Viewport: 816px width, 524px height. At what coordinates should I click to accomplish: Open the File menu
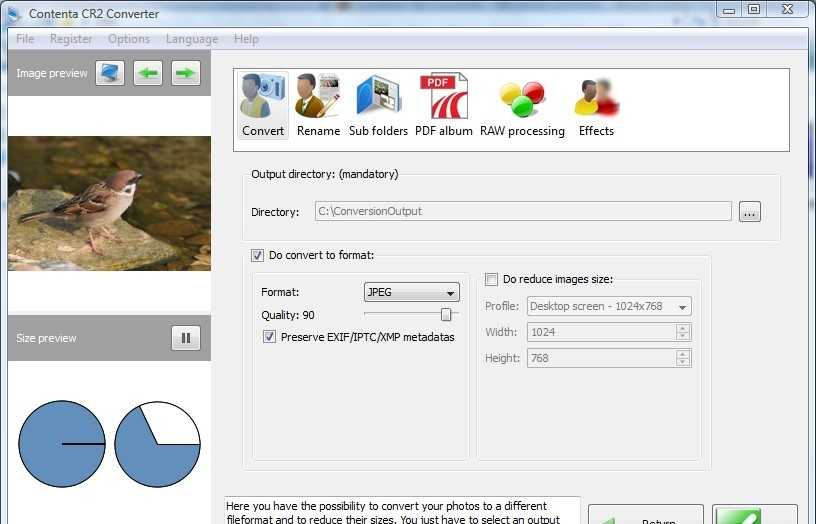pyautogui.click(x=25, y=39)
